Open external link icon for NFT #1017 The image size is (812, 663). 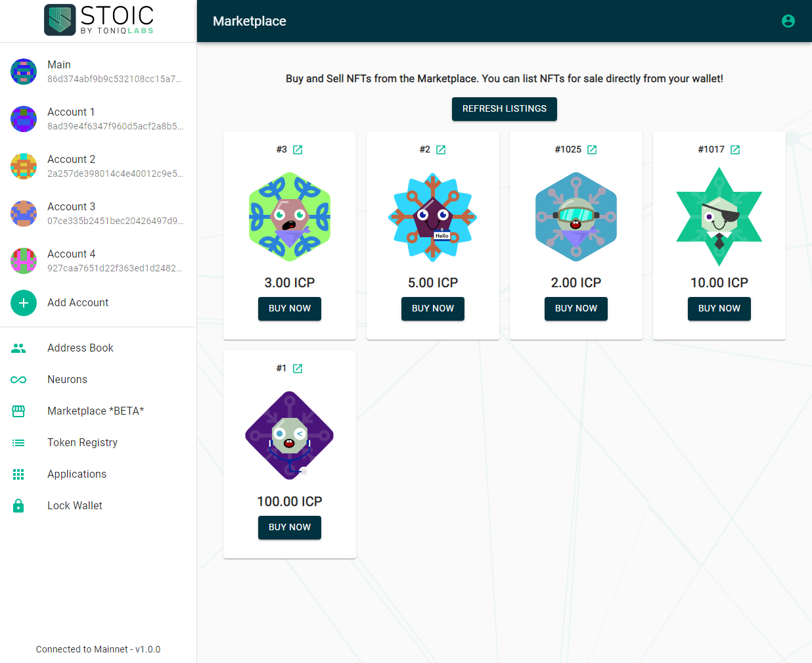(x=735, y=150)
